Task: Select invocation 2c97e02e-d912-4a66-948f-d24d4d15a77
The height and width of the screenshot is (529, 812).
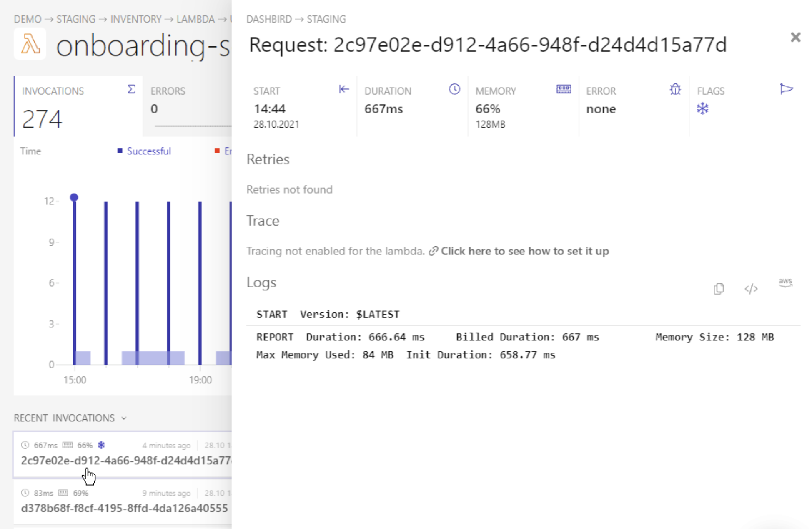Action: pos(123,455)
